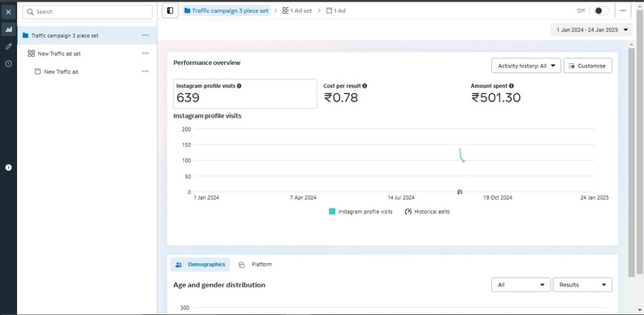644x315 pixels.
Task: Click the Traffic campaign 3 piece set breadcrumb
Action: (x=227, y=11)
